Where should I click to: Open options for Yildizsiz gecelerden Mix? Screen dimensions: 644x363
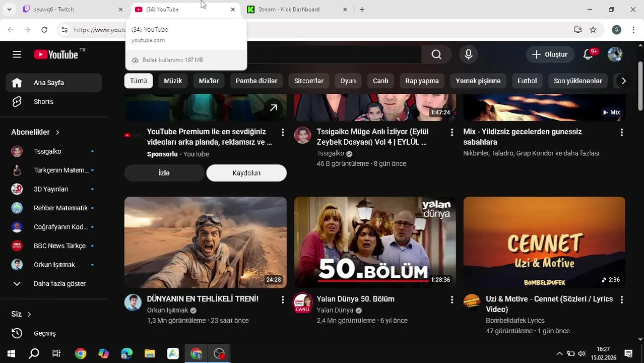[x=621, y=132]
